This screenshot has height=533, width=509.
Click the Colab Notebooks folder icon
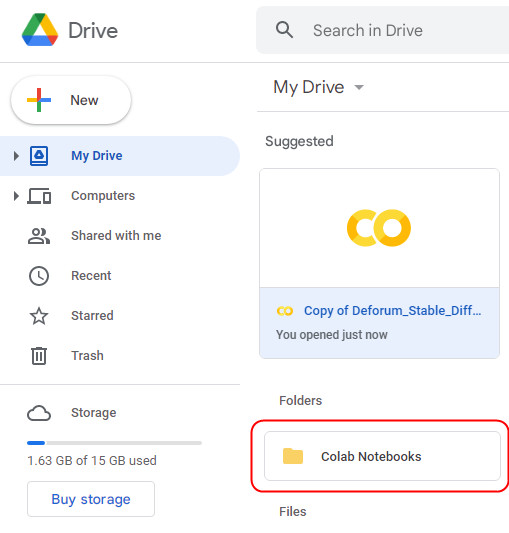pos(293,456)
